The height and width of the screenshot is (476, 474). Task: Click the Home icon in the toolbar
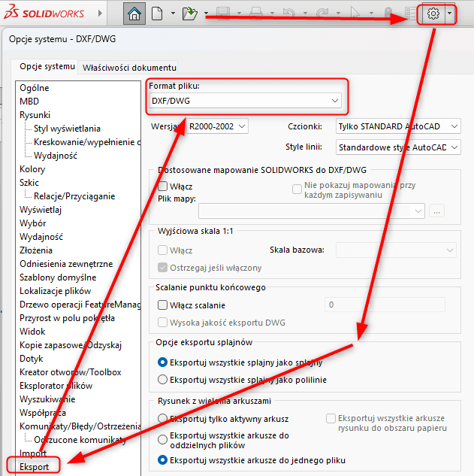(x=134, y=14)
